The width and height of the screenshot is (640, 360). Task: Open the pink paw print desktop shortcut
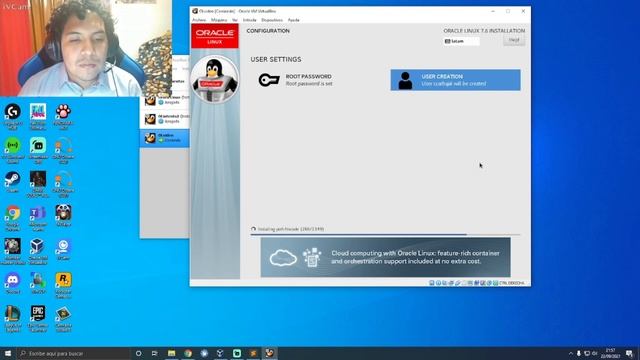click(63, 116)
